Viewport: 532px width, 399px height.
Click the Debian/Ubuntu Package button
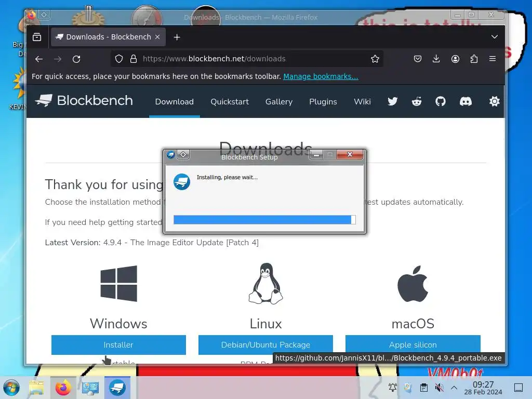click(x=265, y=345)
